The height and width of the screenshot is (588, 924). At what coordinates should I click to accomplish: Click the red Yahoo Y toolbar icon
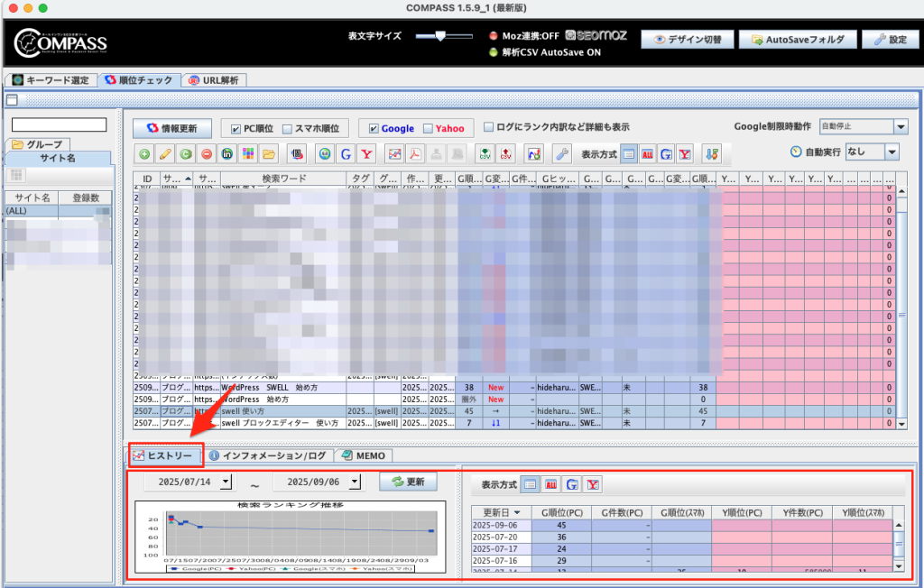pyautogui.click(x=367, y=153)
